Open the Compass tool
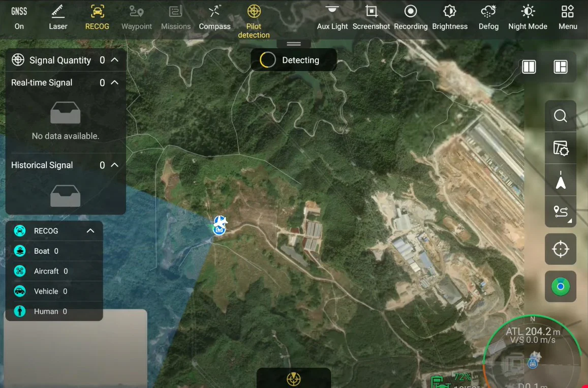 click(x=214, y=17)
